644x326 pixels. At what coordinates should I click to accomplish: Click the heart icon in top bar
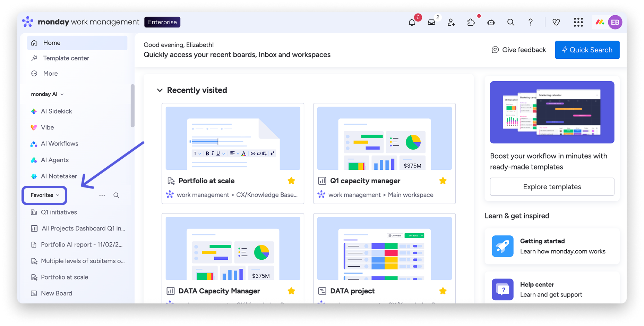coord(556,22)
